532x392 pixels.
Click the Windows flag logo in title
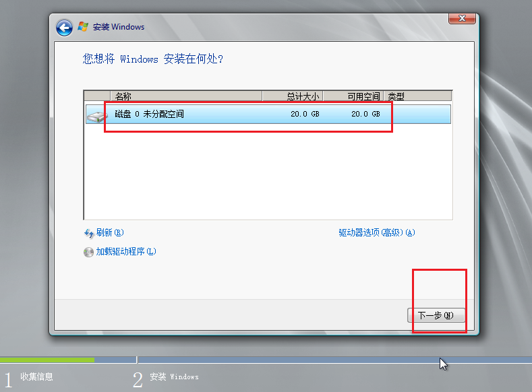click(x=83, y=26)
